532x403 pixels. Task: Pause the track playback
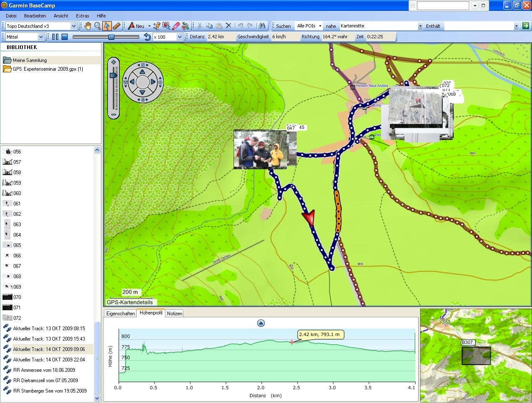pos(55,37)
